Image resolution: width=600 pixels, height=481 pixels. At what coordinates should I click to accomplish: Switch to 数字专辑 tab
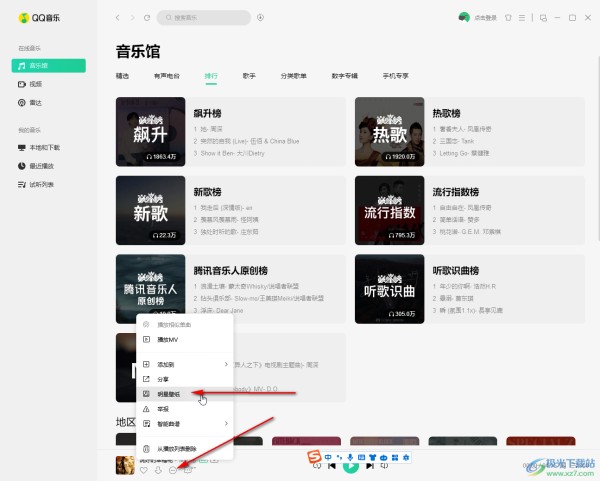coord(344,76)
